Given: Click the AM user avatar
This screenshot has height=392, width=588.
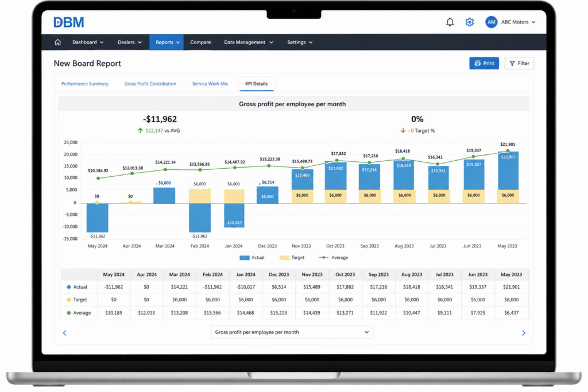Looking at the screenshot, I should pyautogui.click(x=492, y=22).
